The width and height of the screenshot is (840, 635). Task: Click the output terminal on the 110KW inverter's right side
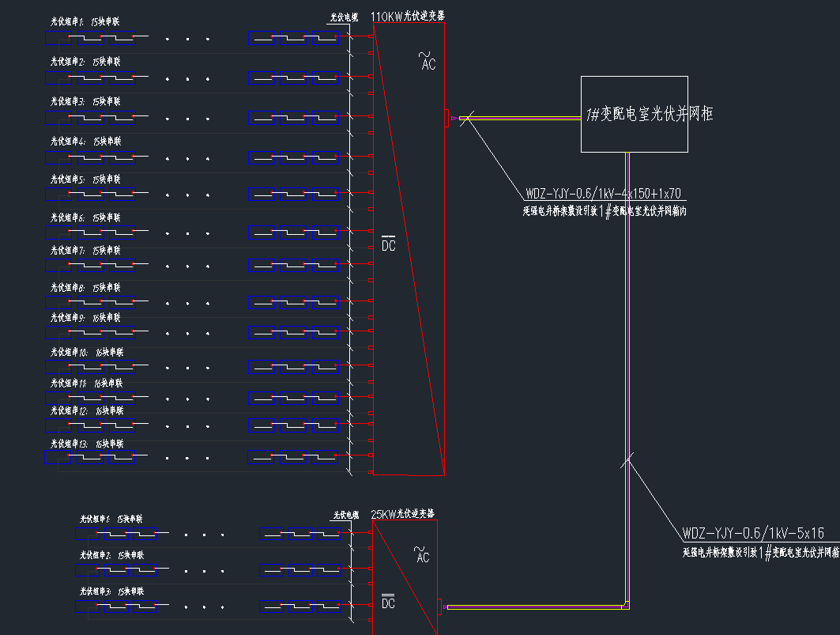pos(446,118)
